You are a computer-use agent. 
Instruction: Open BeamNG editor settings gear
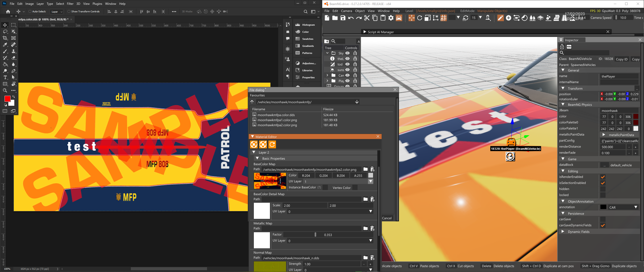(391, 18)
